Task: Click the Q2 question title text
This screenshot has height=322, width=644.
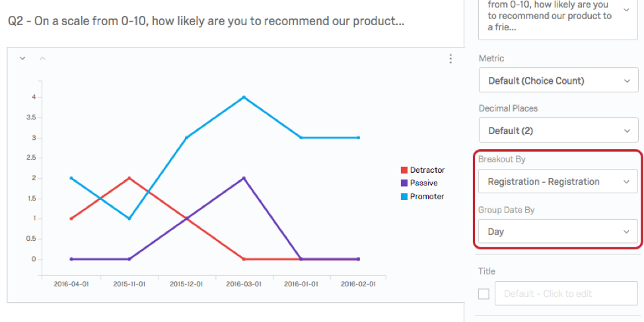Action: pyautogui.click(x=206, y=21)
